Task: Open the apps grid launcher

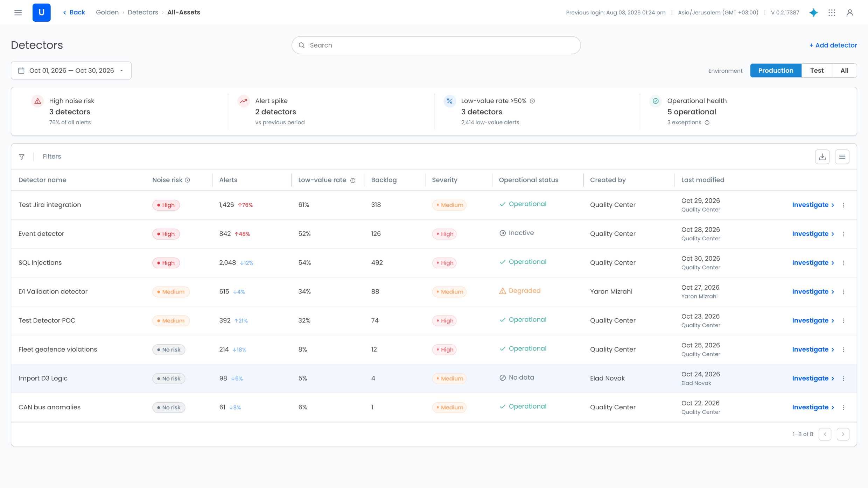Action: coord(832,13)
